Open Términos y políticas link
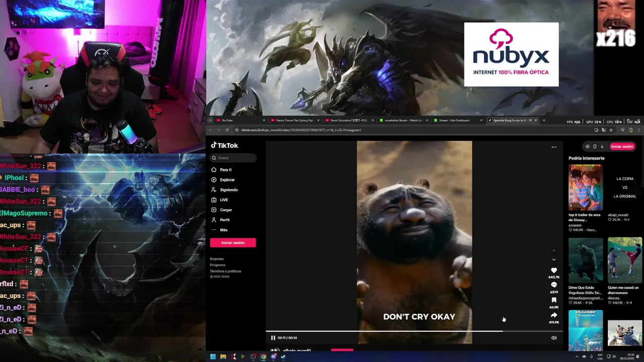 click(225, 271)
